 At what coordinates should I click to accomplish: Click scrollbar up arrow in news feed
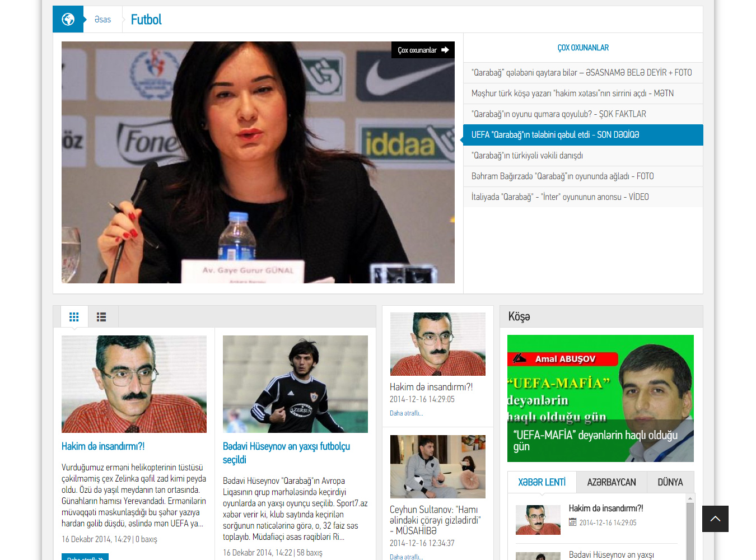point(690,498)
